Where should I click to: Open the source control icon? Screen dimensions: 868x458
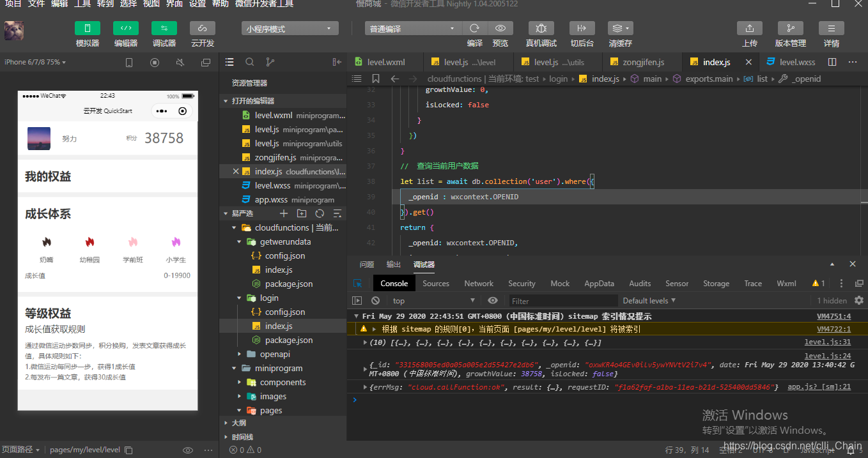tap(270, 62)
